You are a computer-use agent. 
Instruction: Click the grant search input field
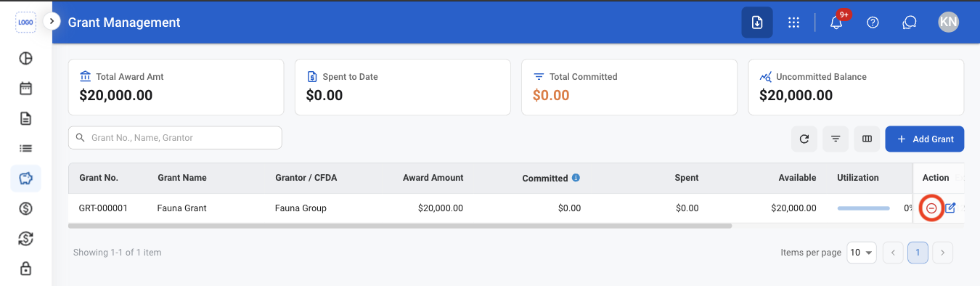click(175, 138)
